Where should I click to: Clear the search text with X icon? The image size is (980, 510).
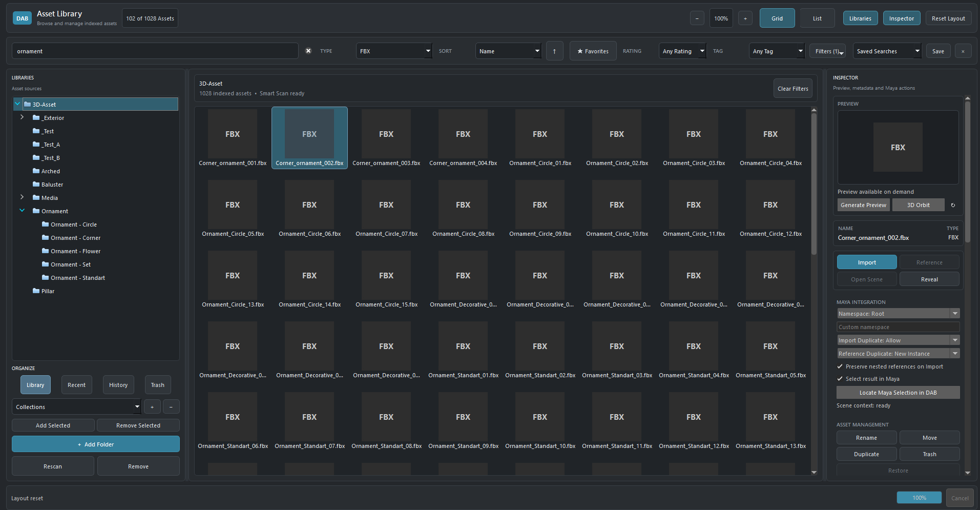[x=308, y=51]
